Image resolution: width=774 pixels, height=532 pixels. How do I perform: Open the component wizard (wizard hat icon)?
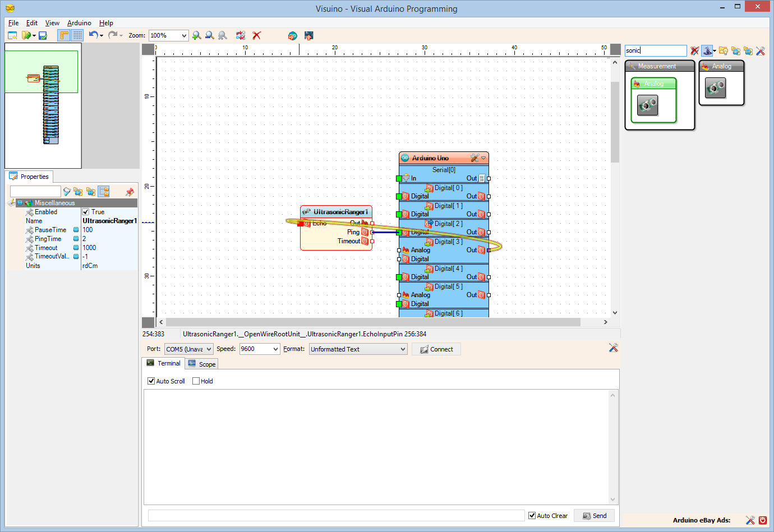[x=707, y=50]
